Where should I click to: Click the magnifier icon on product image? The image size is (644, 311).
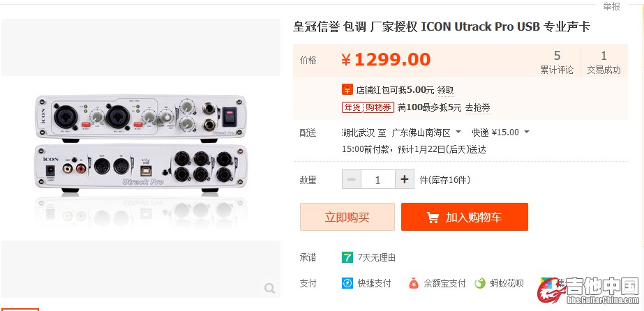[x=269, y=289]
